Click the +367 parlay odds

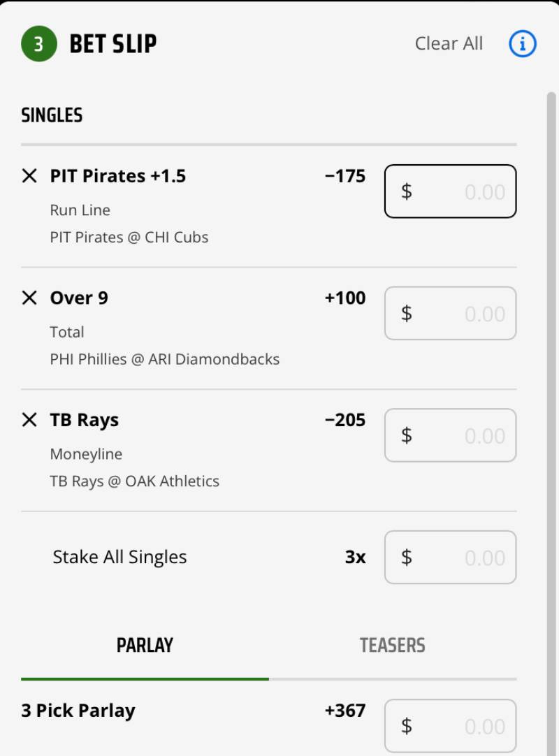[345, 711]
